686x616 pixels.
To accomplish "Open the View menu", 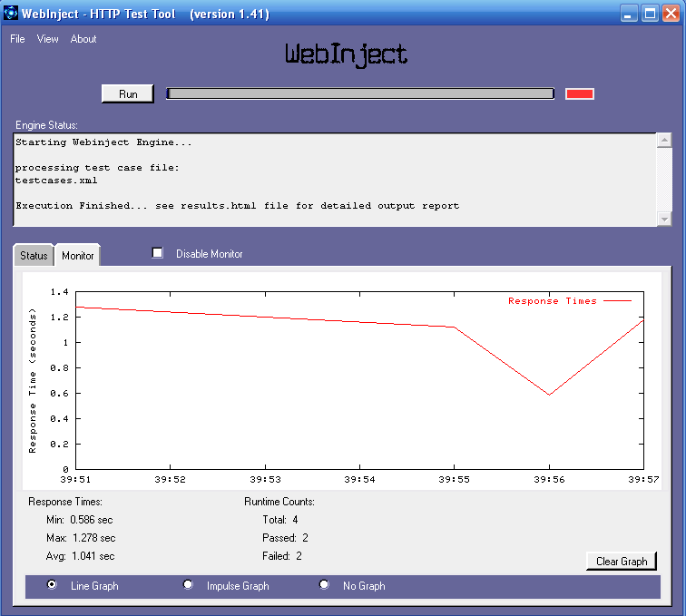I will [x=48, y=39].
